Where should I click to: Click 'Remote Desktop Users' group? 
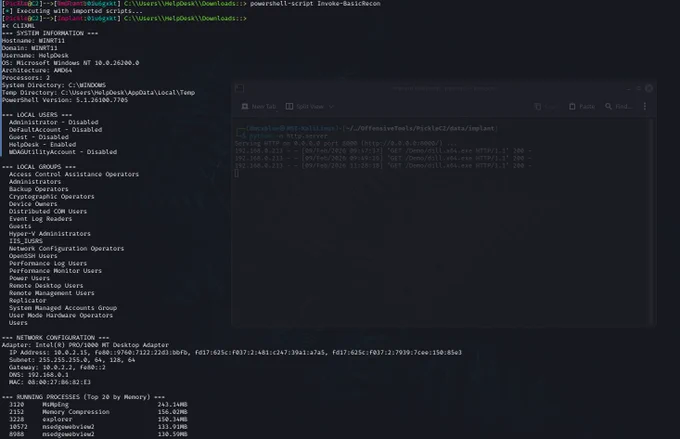(x=46, y=285)
